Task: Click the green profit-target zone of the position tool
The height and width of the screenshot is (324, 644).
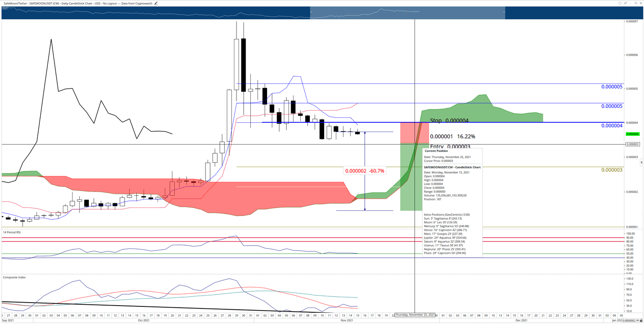Action: [411, 177]
